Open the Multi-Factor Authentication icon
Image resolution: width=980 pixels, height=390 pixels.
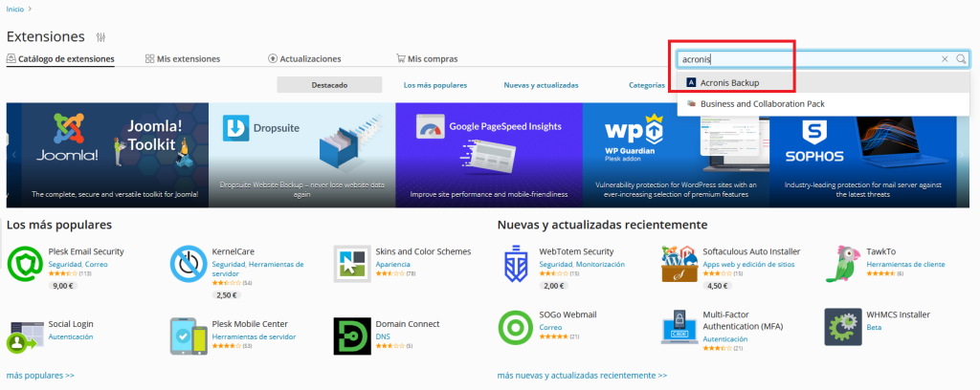pyautogui.click(x=679, y=328)
